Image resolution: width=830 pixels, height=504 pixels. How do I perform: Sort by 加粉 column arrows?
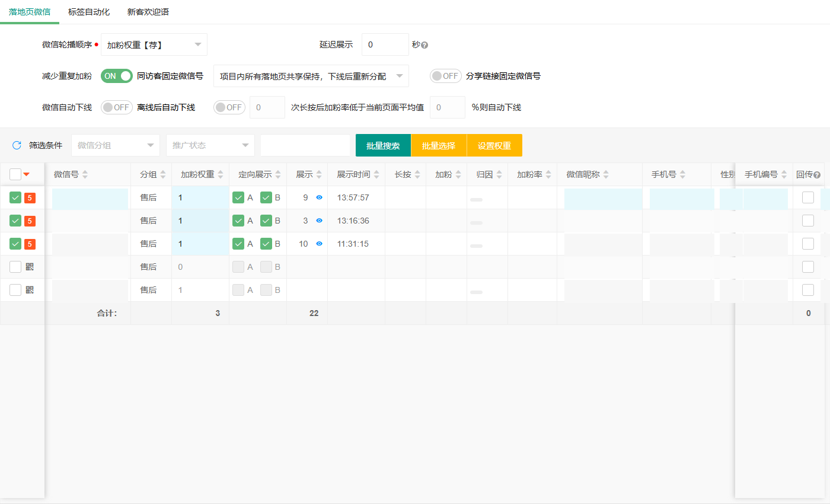[x=458, y=174]
